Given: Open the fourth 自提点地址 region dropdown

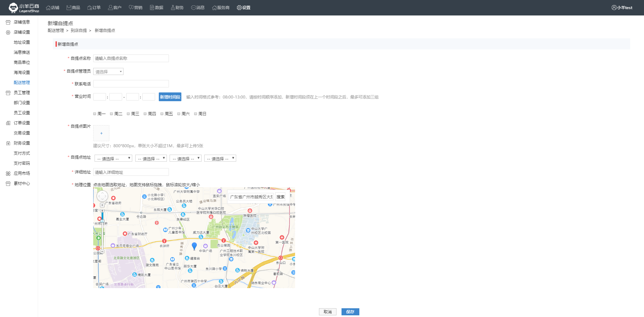Looking at the screenshot, I should point(220,158).
